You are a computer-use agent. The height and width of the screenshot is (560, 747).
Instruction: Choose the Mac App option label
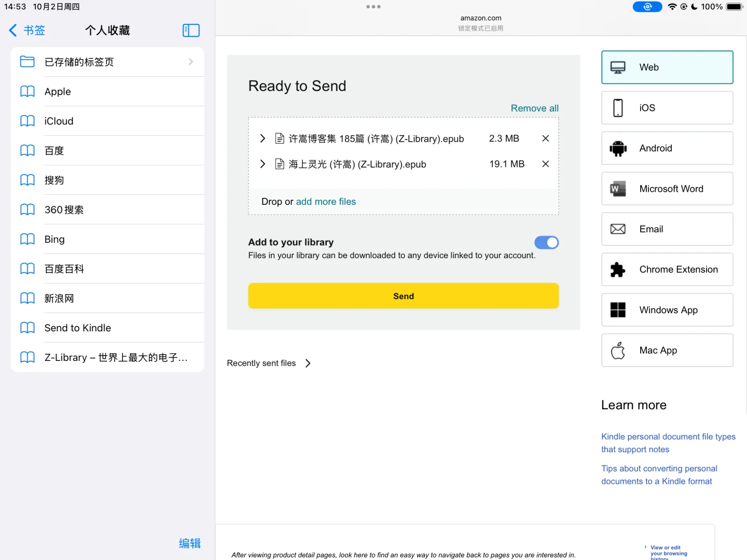[x=658, y=351]
